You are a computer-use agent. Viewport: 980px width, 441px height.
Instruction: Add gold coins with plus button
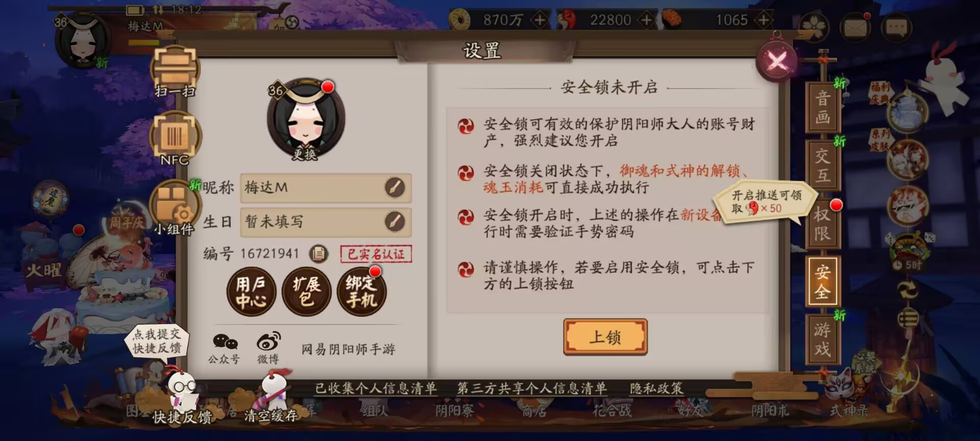(x=540, y=20)
